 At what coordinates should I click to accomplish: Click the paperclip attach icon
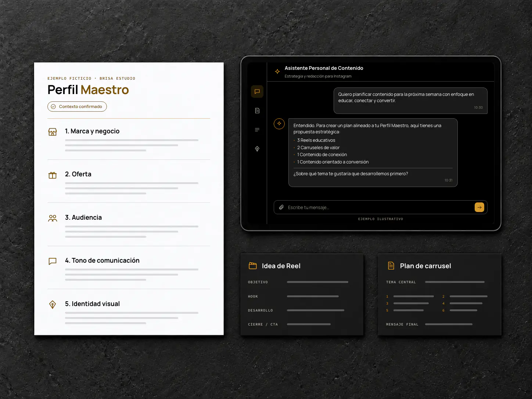point(281,207)
